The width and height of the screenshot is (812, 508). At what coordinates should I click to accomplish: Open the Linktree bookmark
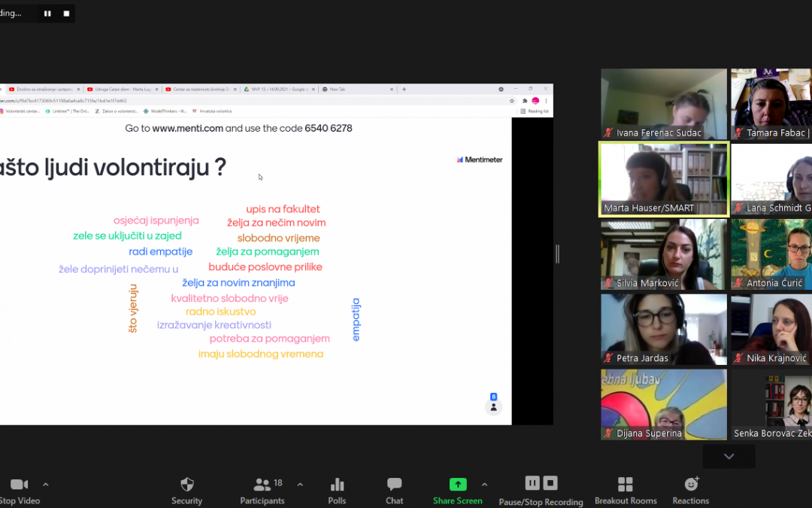68,111
